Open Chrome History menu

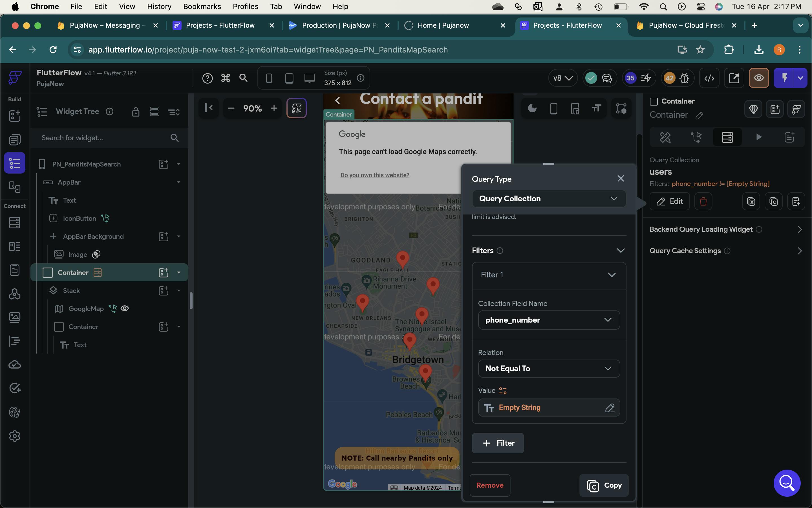point(159,6)
